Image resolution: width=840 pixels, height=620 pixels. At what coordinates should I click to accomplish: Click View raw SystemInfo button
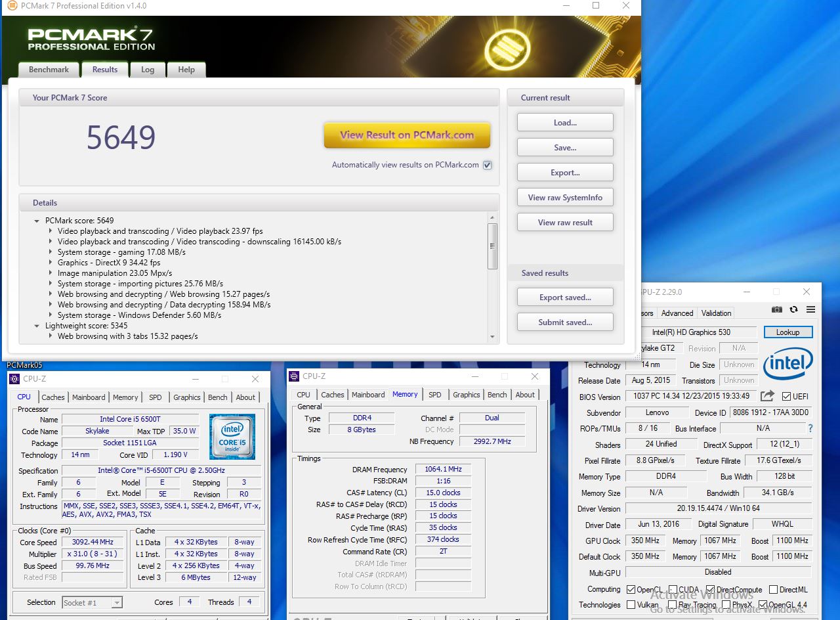(565, 198)
